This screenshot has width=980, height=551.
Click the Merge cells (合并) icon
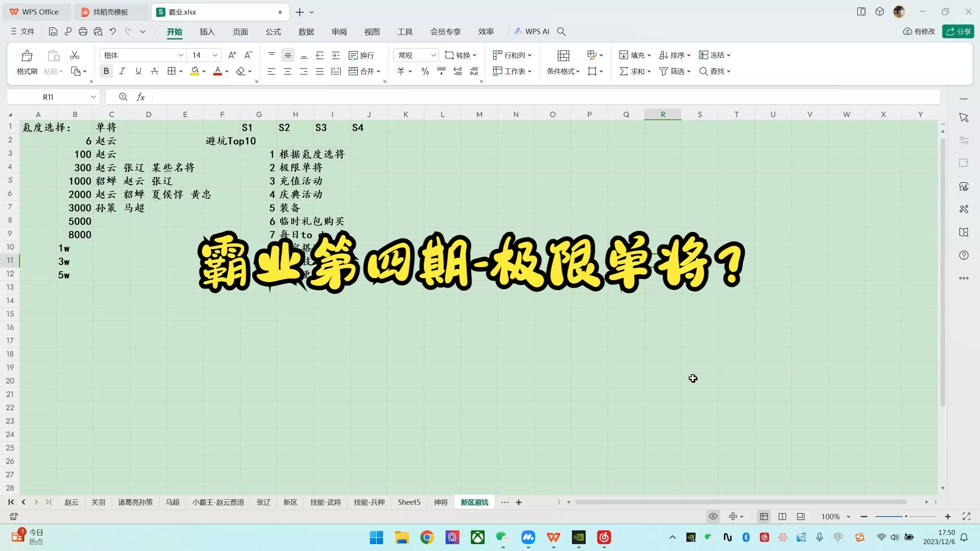[353, 71]
